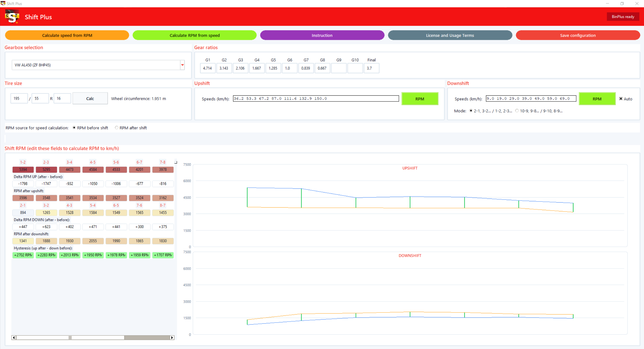Expand the VW AL450 gearbox combo box
The width and height of the screenshot is (644, 349).
98,65
